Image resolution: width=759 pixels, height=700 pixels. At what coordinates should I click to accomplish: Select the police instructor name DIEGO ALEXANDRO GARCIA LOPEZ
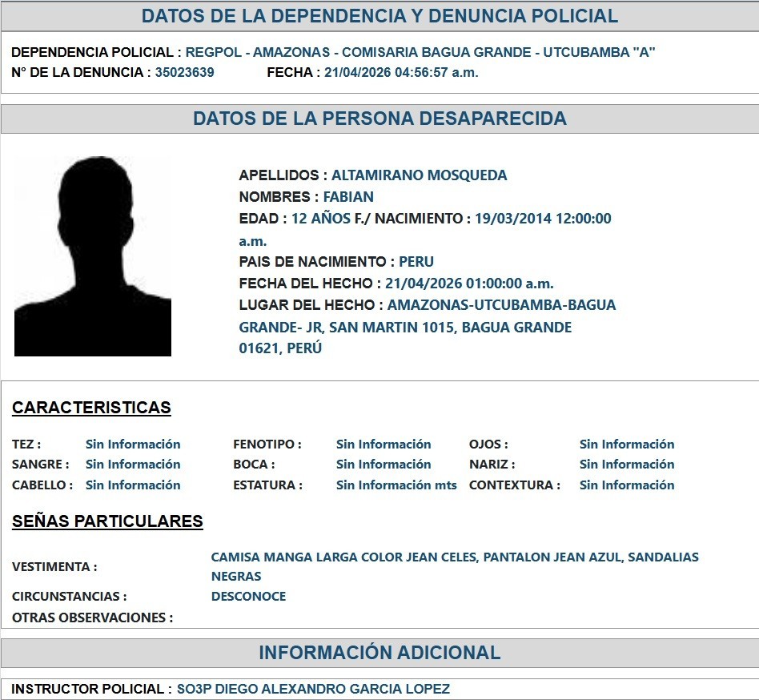point(313,689)
